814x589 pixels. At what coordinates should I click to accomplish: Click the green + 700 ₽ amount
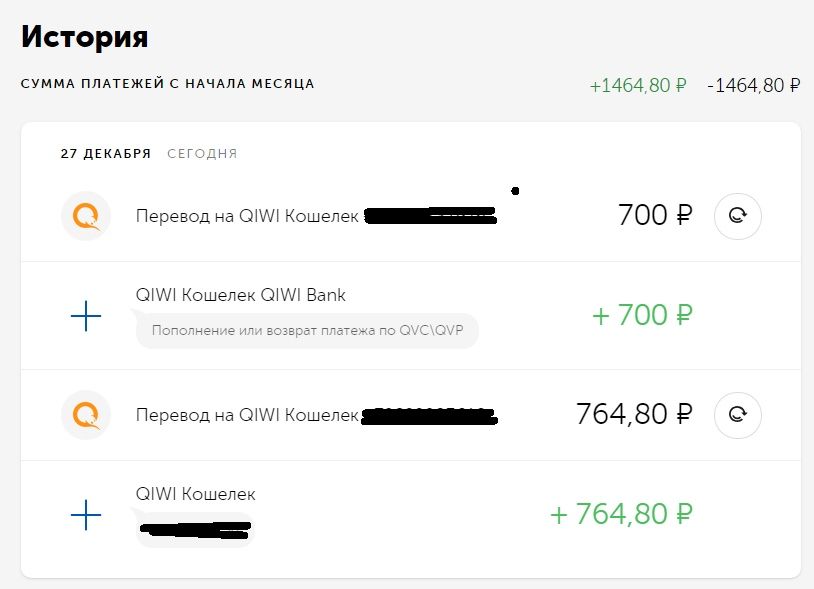pos(642,316)
